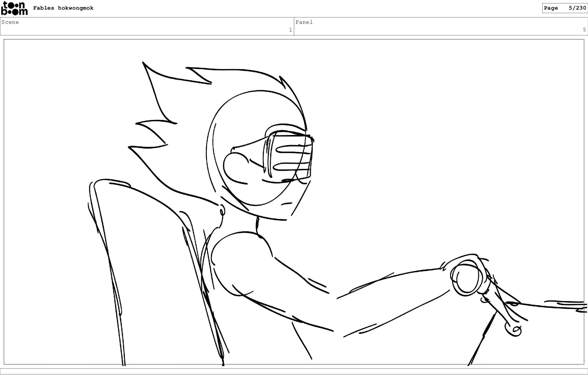This screenshot has width=588, height=380.
Task: Click the 'Panel' header label
Action: pyautogui.click(x=304, y=22)
